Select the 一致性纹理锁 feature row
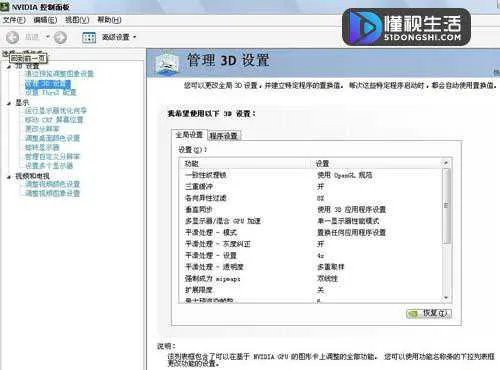 coord(311,175)
